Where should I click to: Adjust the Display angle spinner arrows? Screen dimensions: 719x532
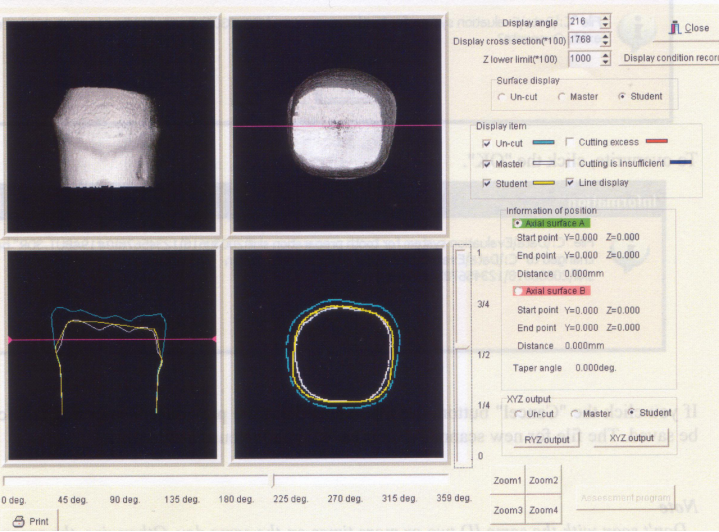tap(605, 21)
